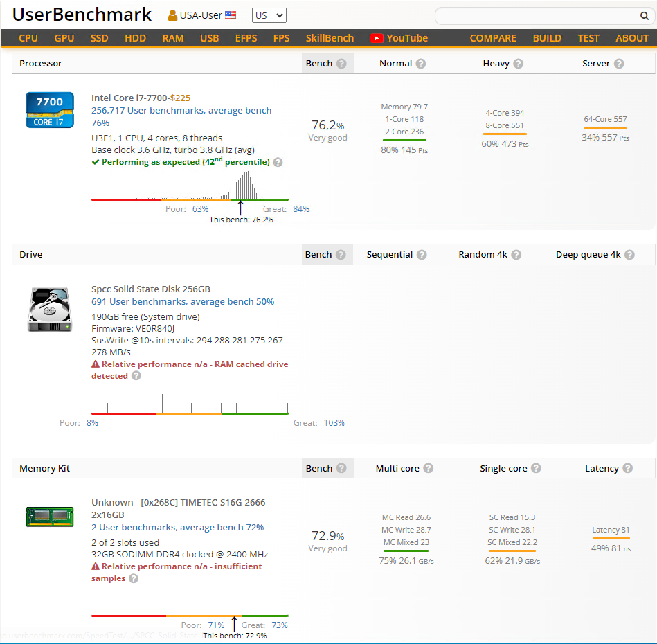Screen dimensions: 657x644
Task: Click the 72.9% memory bench score
Action: coord(327,536)
